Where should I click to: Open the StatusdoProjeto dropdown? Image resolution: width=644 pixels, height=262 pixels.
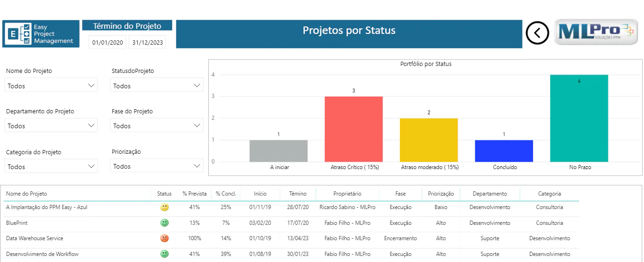point(157,85)
